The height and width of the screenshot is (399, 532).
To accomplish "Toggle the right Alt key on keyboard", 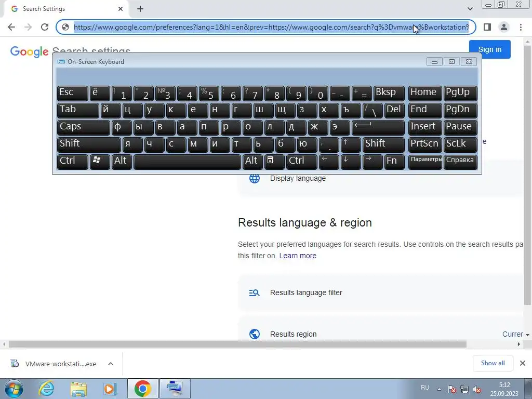I will (x=252, y=162).
